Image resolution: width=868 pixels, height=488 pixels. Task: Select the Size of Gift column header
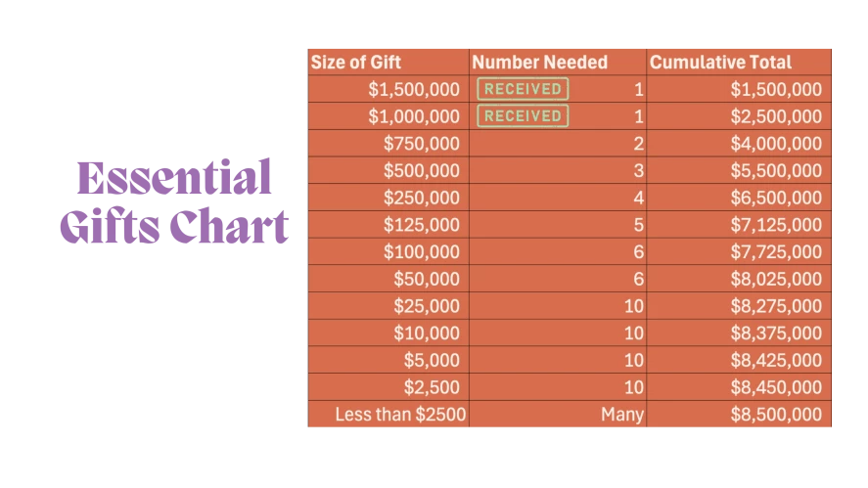pyautogui.click(x=356, y=62)
